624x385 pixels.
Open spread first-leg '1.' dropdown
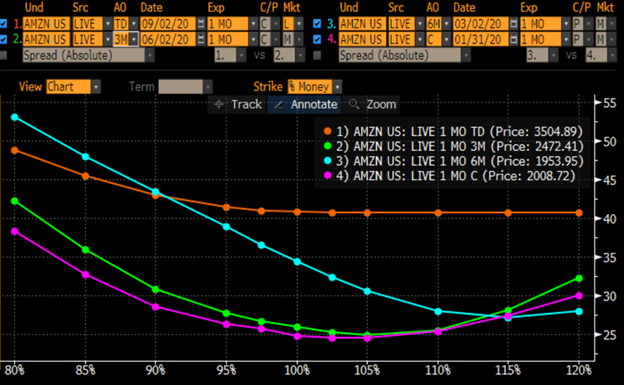tap(241, 55)
